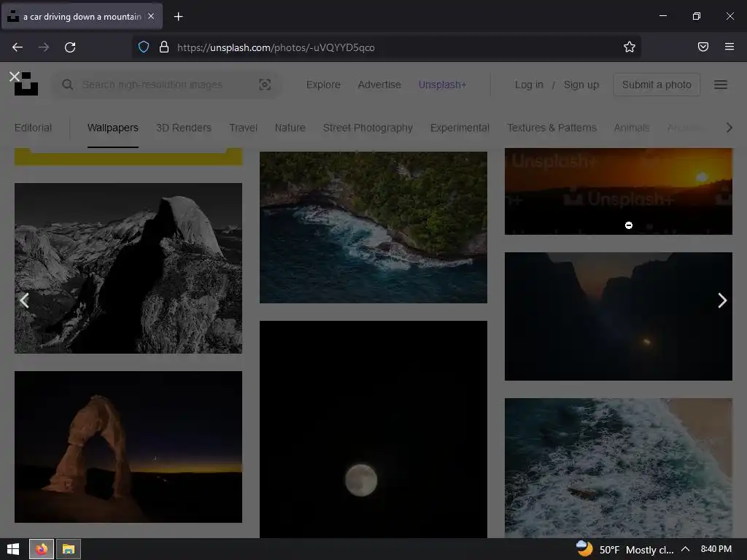Open the Explore link

[x=323, y=85]
